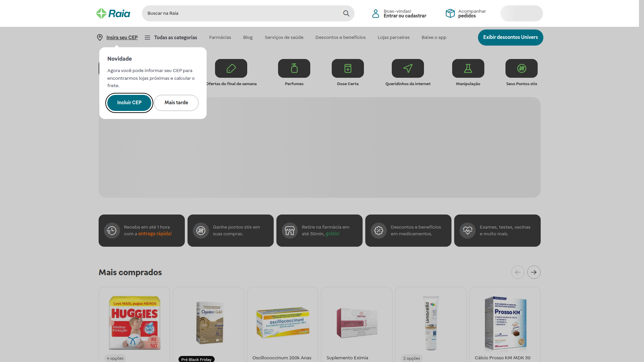The height and width of the screenshot is (362, 644).
Task: Click inside the Buscar na Raia search field
Action: [235, 13]
